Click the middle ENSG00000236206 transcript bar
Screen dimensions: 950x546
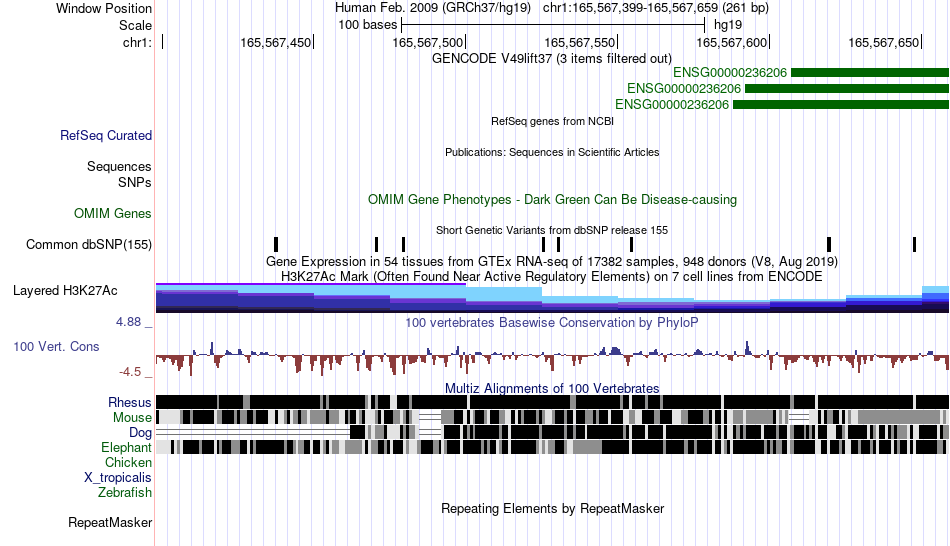coord(847,88)
